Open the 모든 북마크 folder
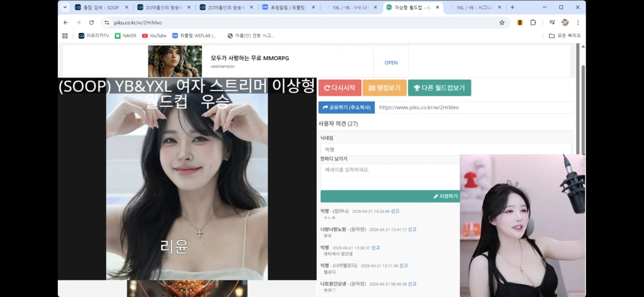This screenshot has width=644, height=297. (564, 35)
